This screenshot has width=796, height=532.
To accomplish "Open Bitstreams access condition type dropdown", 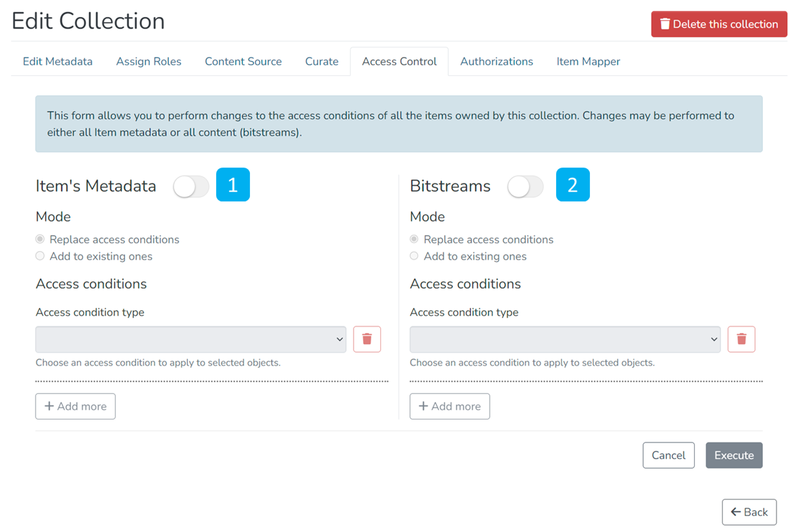I will point(564,340).
